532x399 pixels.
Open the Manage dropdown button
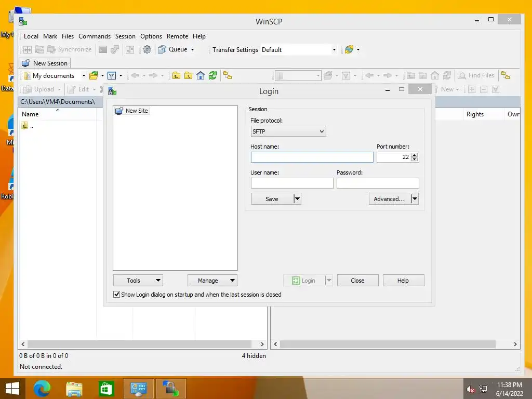[x=212, y=281]
